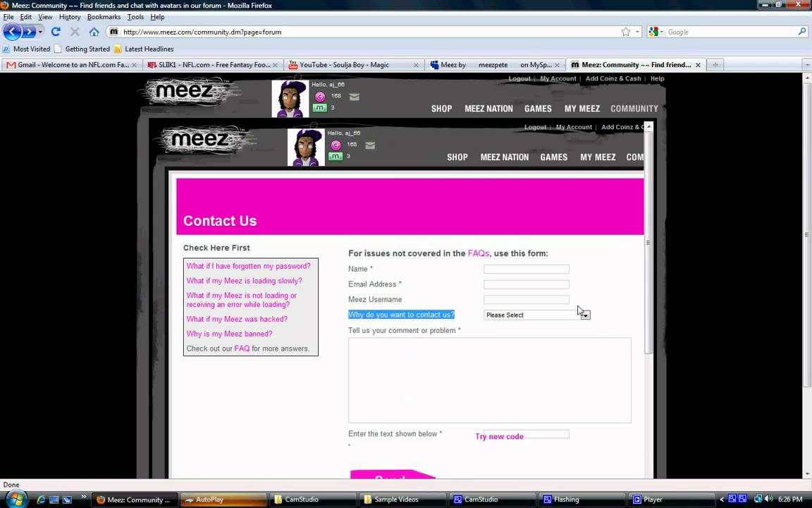Switch to the Gmail NFL.com tab
Screen dimensions: 812x508
pyautogui.click(x=71, y=65)
